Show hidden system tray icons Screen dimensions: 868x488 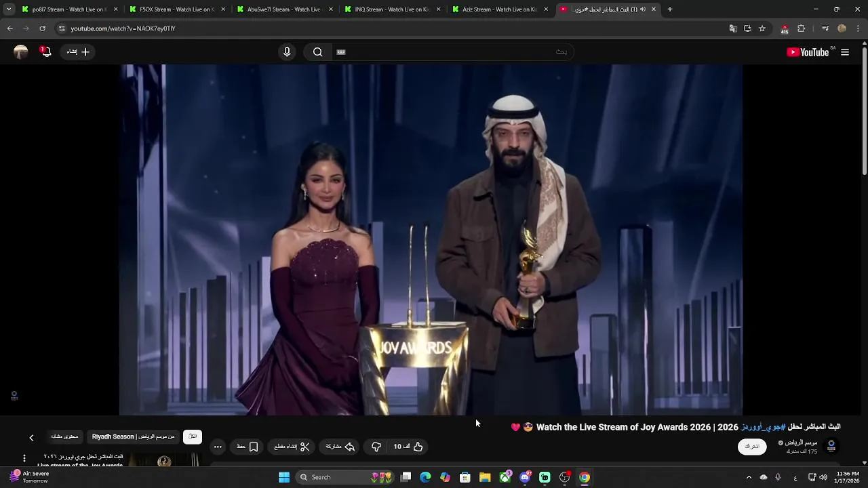click(x=749, y=477)
